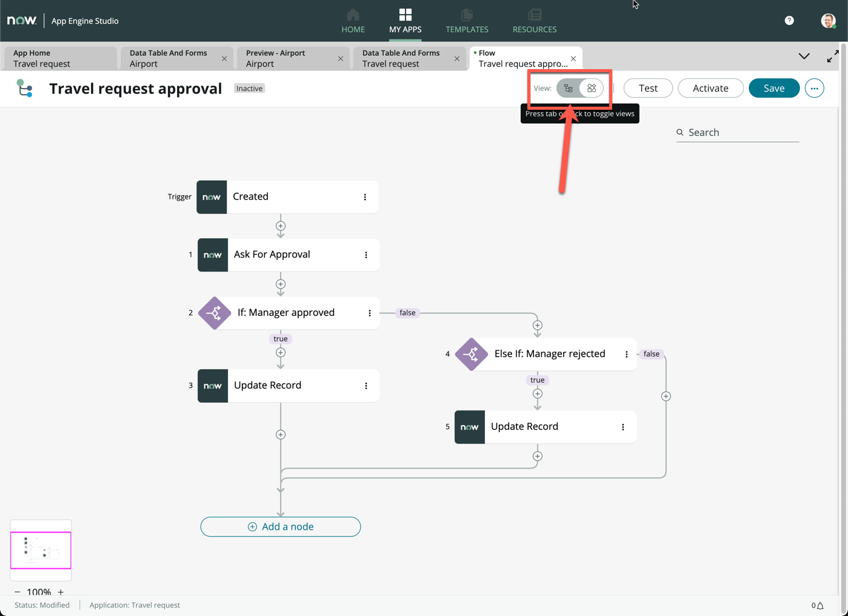The height and width of the screenshot is (616, 848).
Task: Close the Data Table And Forms Travel request tab
Action: click(457, 59)
